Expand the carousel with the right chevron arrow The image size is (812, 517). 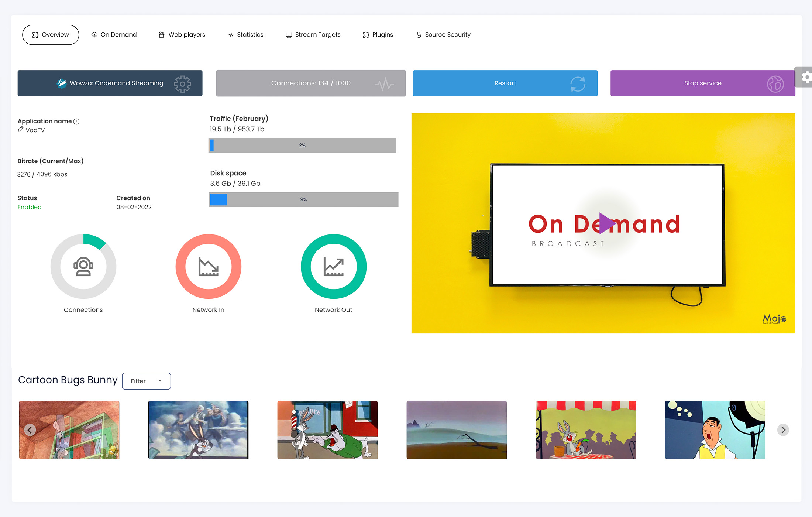coord(783,430)
